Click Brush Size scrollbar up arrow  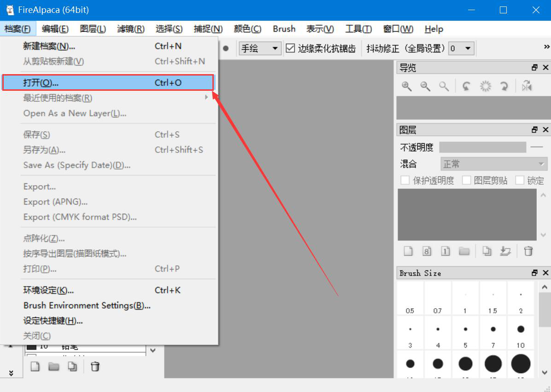point(545,287)
